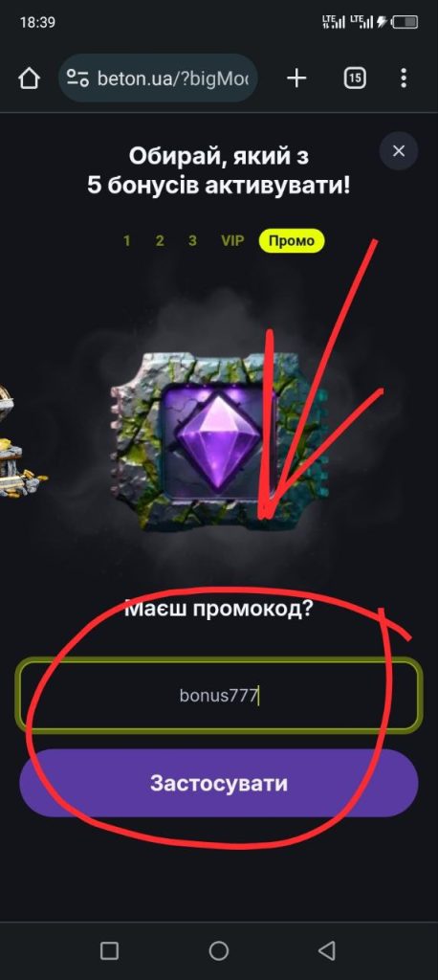Tap Android recent apps square button

tap(109, 950)
